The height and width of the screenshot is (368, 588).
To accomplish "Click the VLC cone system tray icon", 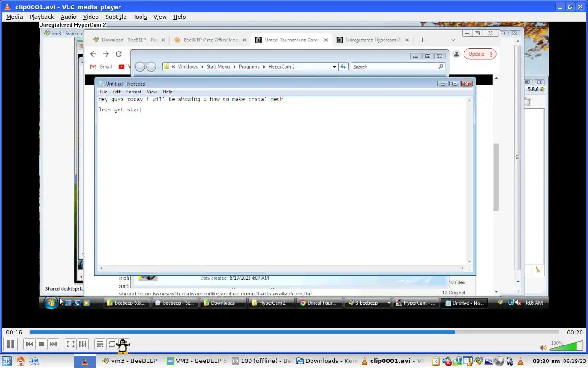I will coord(520,362).
